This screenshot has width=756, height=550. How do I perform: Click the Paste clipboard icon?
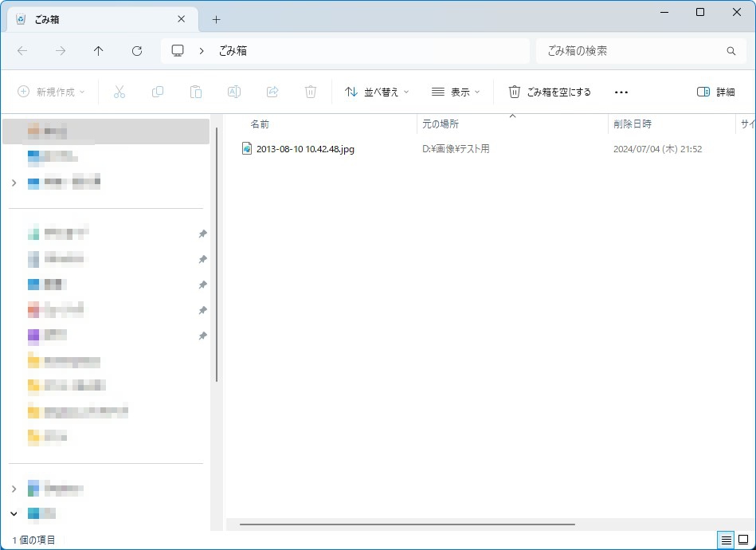196,92
